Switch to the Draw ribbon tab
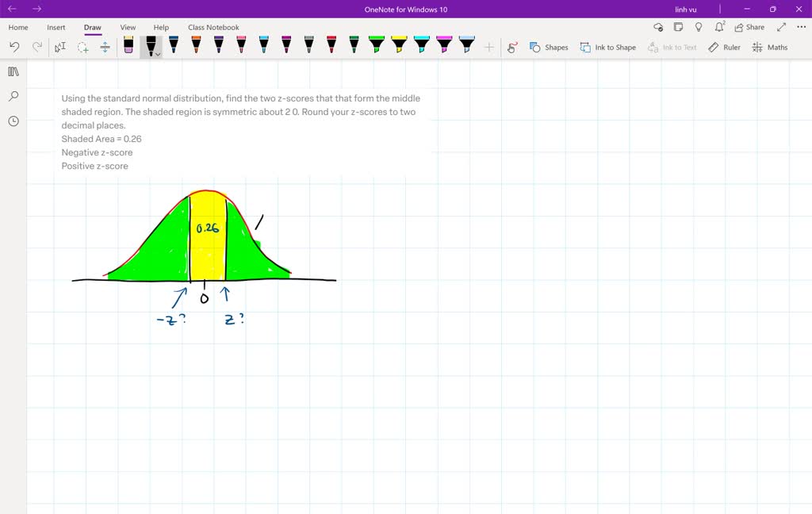Image resolution: width=812 pixels, height=514 pixels. coord(92,26)
